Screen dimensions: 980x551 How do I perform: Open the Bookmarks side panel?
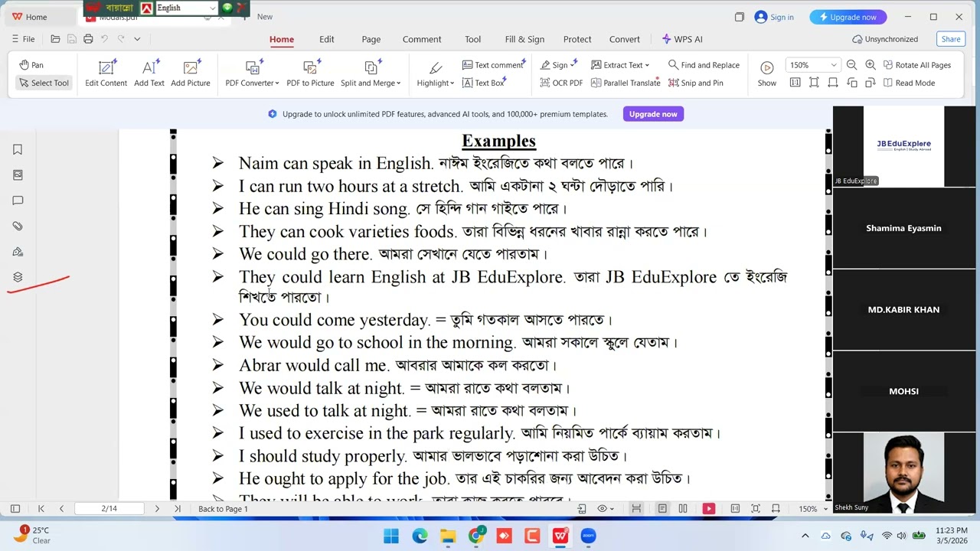tap(18, 150)
